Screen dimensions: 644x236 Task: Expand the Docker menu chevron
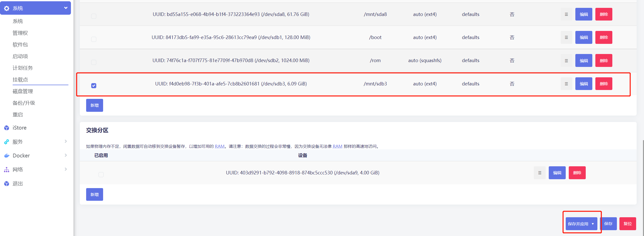(x=66, y=155)
